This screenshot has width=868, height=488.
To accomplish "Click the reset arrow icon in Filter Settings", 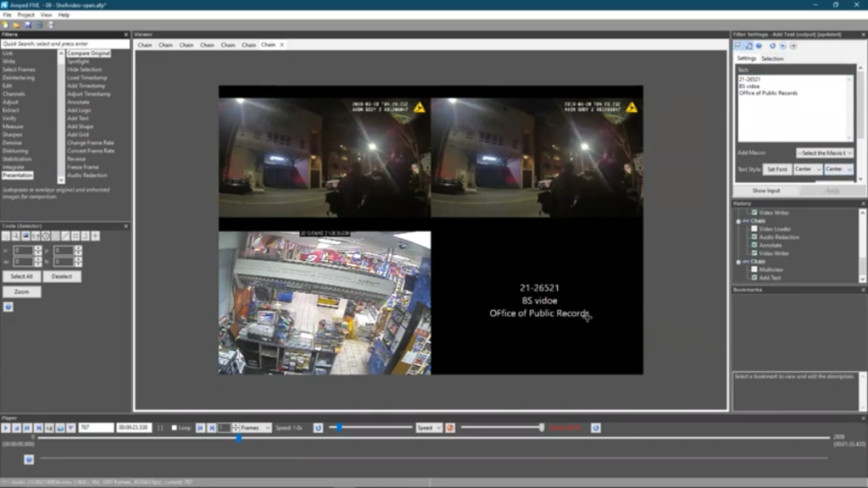I will click(773, 46).
